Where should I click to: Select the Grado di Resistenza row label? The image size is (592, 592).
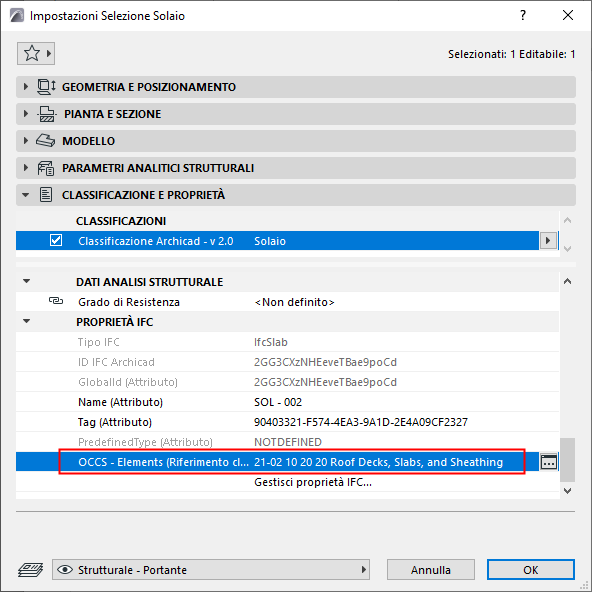coord(129,302)
